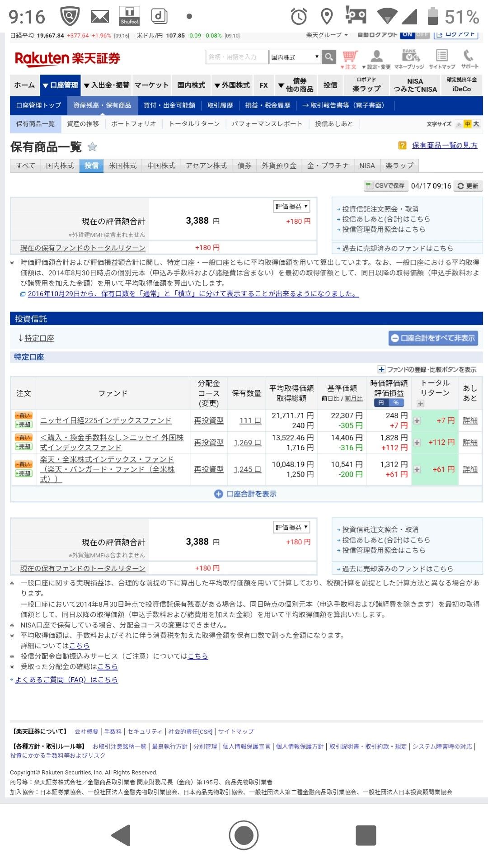The height and width of the screenshot is (868, 488).
Task: Open the top 評価損益 dropdown
Action: [291, 207]
